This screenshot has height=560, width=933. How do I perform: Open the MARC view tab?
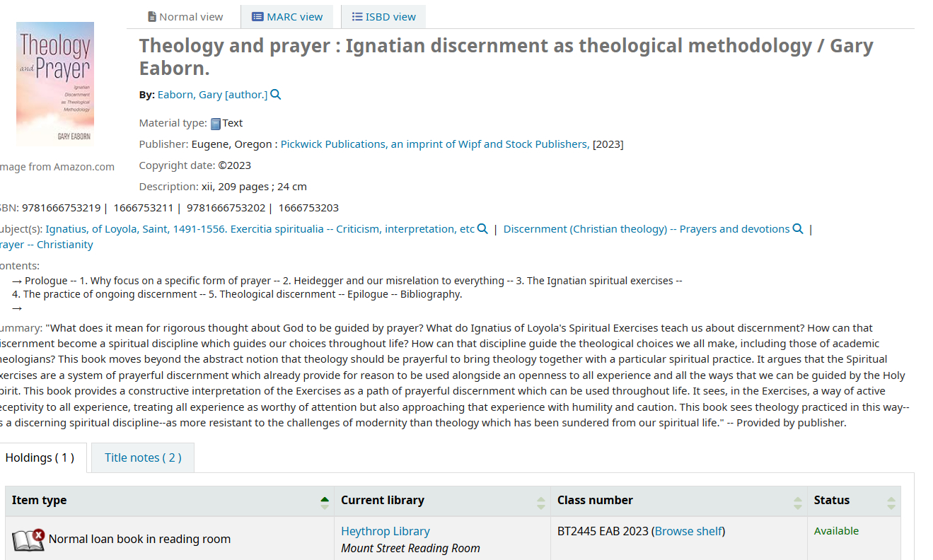click(x=287, y=17)
